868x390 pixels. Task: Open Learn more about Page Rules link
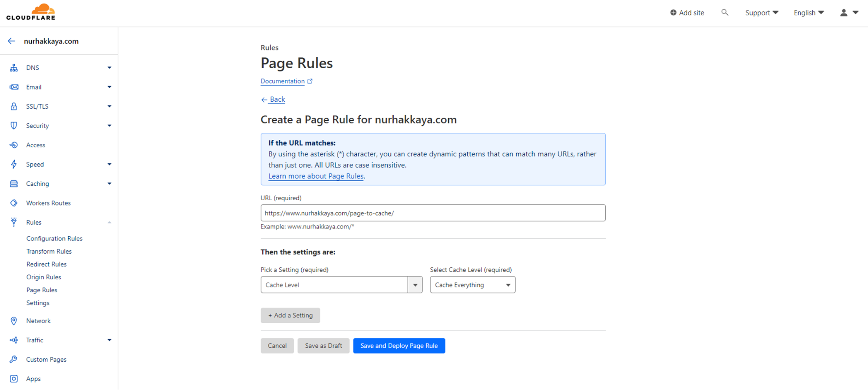[x=316, y=176]
